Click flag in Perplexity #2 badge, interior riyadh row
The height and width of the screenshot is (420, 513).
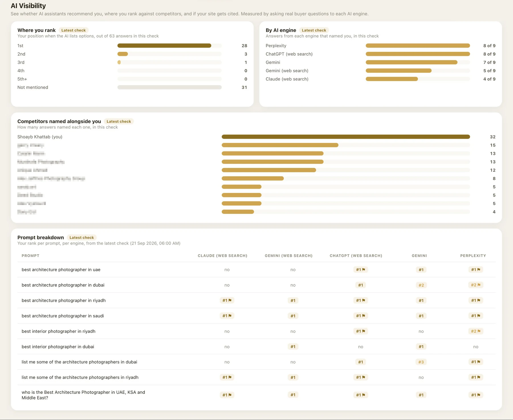pos(479,331)
